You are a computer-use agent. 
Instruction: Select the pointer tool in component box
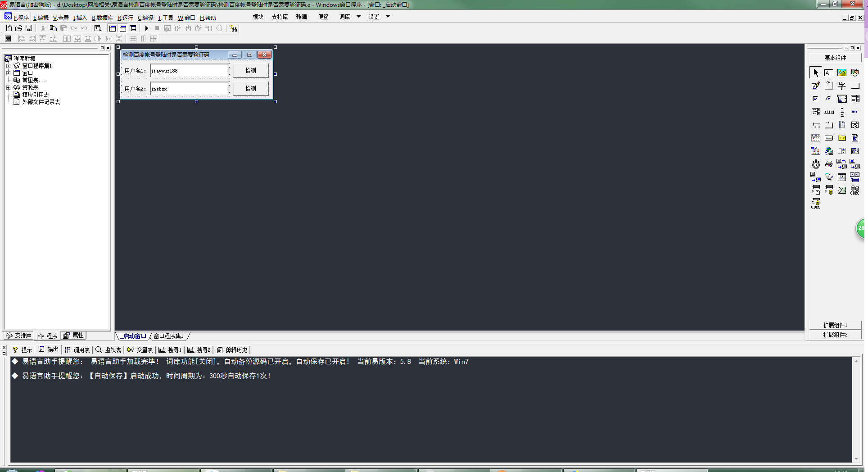pos(815,73)
